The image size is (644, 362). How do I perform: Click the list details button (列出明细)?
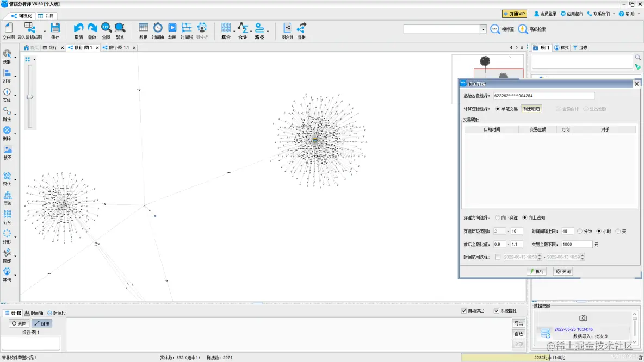[531, 109]
